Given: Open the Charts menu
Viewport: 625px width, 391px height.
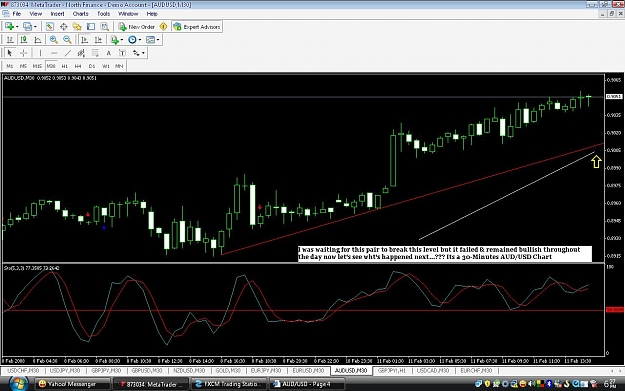Looking at the screenshot, I should 81,14.
